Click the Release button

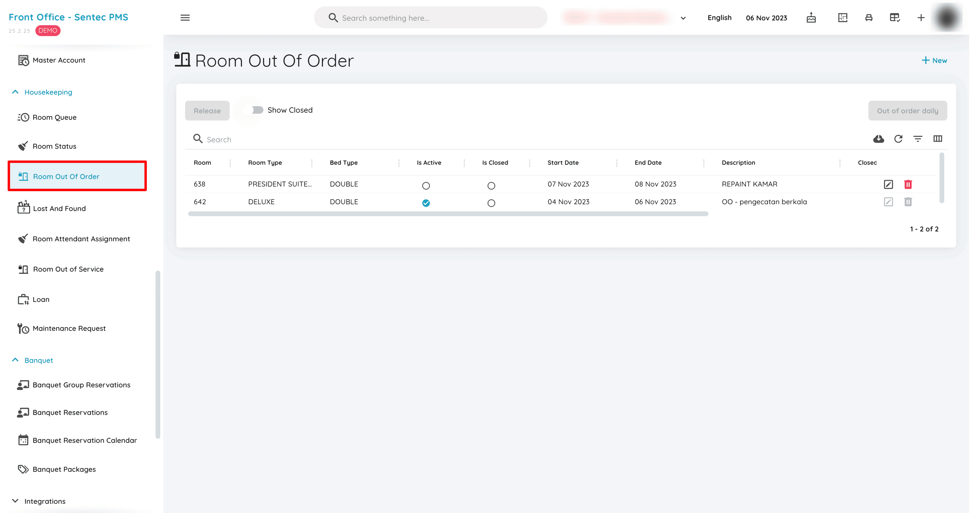pyautogui.click(x=207, y=111)
